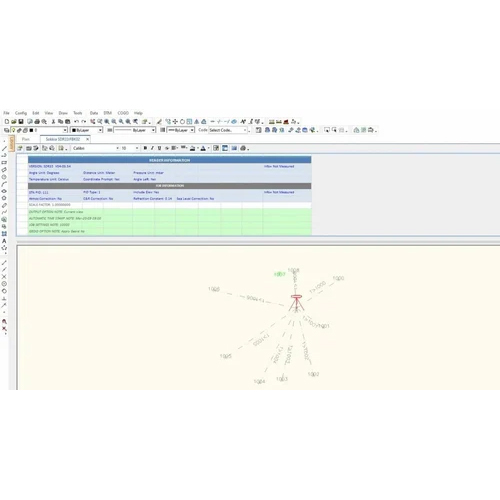Toggle Italic formatting
Viewport: 500px width, 500px height.
point(152,148)
